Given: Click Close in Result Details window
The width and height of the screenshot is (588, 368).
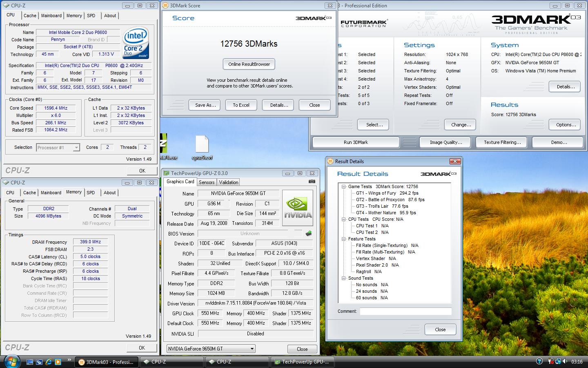Looking at the screenshot, I should tap(440, 330).
